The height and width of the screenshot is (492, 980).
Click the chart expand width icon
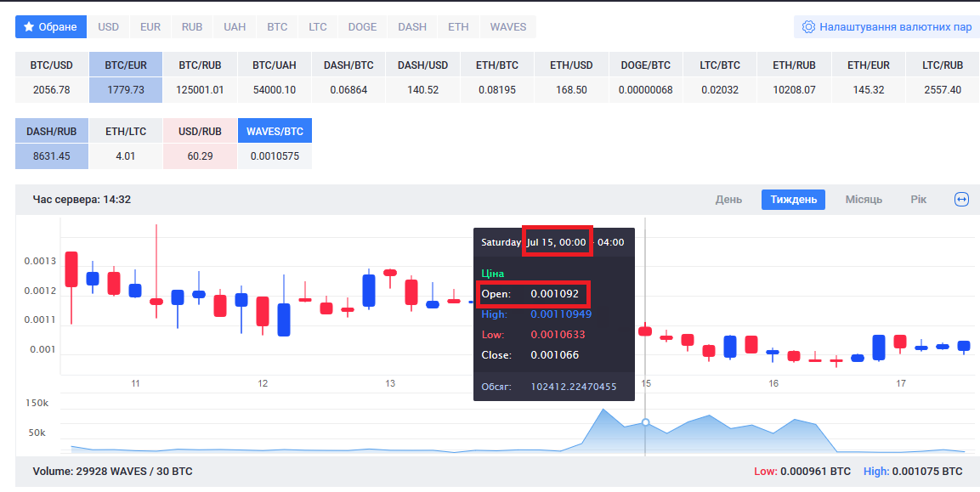(961, 200)
